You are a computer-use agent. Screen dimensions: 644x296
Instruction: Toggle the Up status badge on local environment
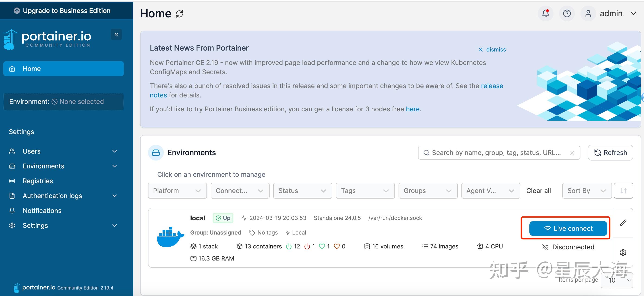(223, 218)
